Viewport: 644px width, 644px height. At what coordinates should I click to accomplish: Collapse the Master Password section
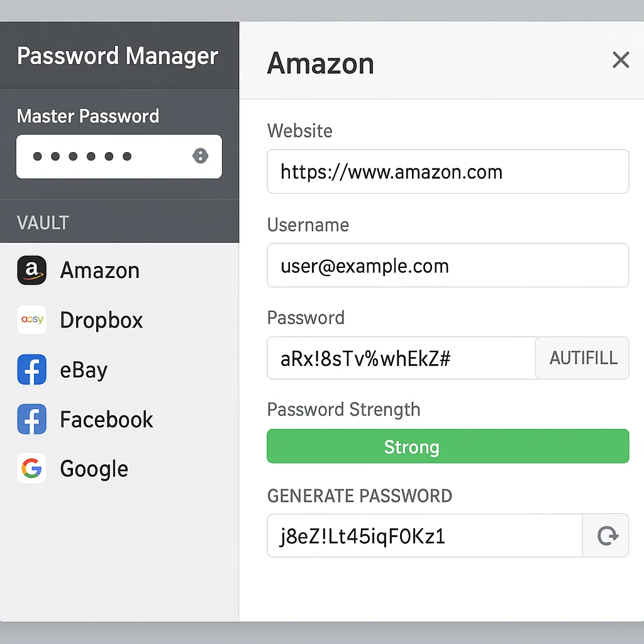coord(87,116)
